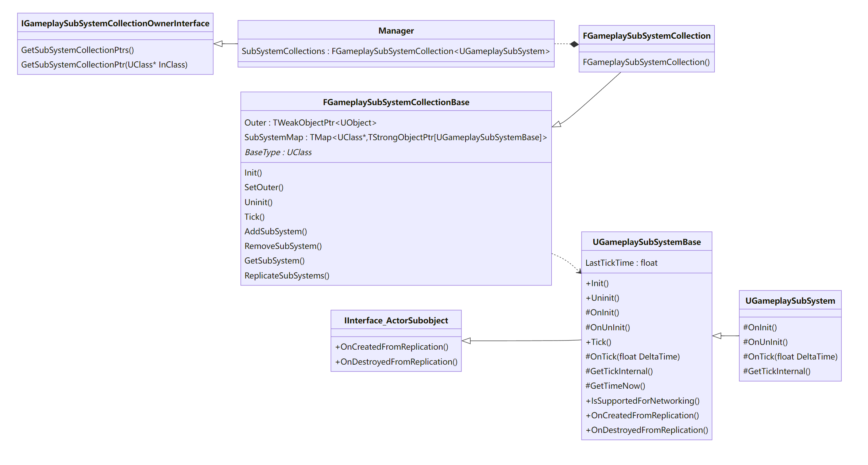Click the ReplicateSubSystems() method
The image size is (868, 465).
[287, 276]
